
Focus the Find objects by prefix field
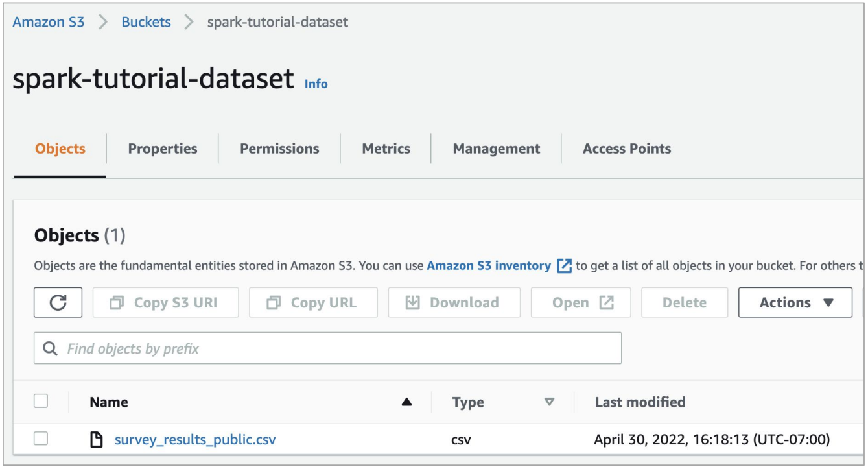[x=337, y=349]
